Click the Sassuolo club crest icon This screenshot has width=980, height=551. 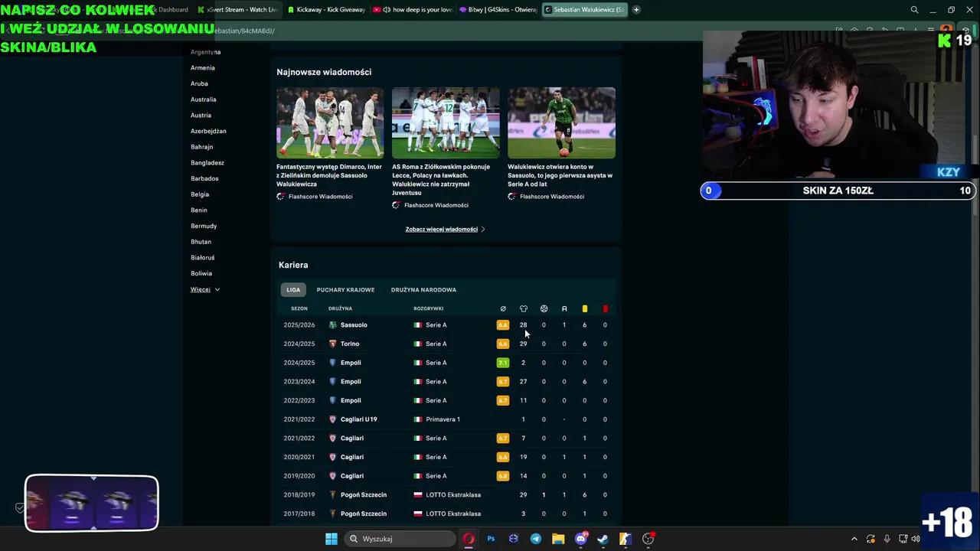click(332, 325)
